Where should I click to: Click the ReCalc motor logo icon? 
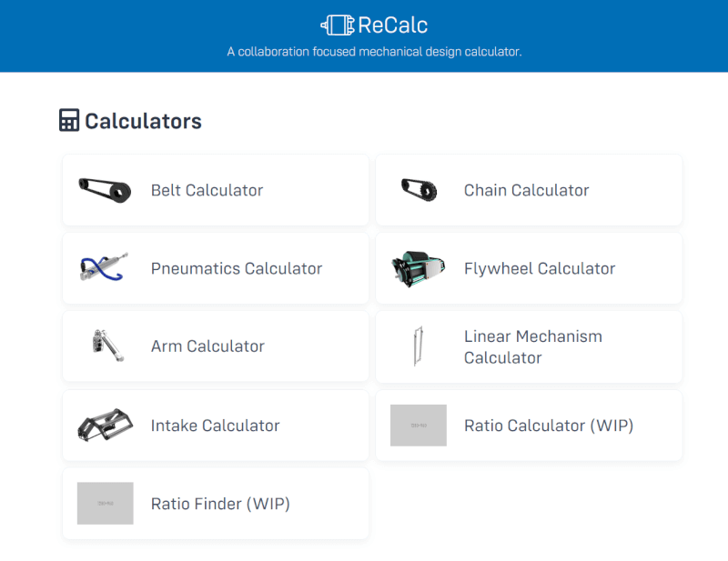pyautogui.click(x=338, y=25)
